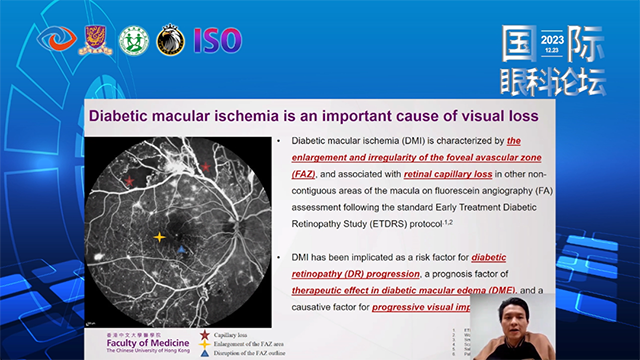Screen dimensions: 640x360
Task: Click the green circular emblem logo
Action: click(x=134, y=41)
